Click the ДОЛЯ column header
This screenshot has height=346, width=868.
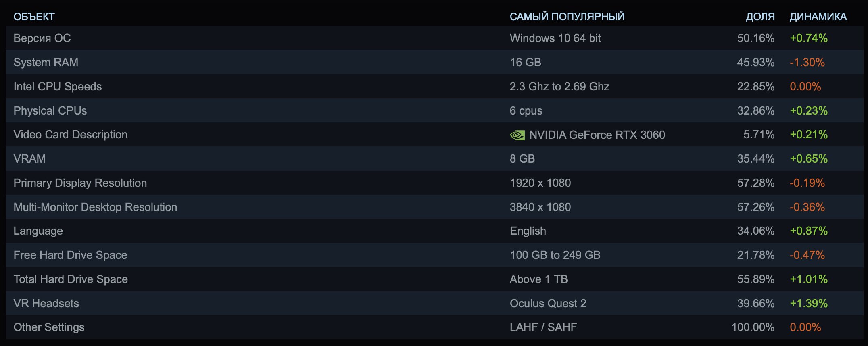760,17
